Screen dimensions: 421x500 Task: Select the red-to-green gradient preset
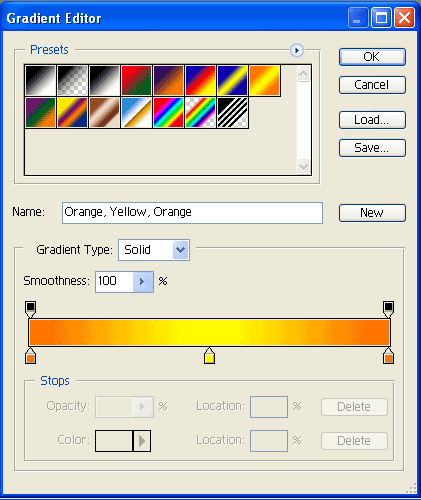[x=136, y=80]
